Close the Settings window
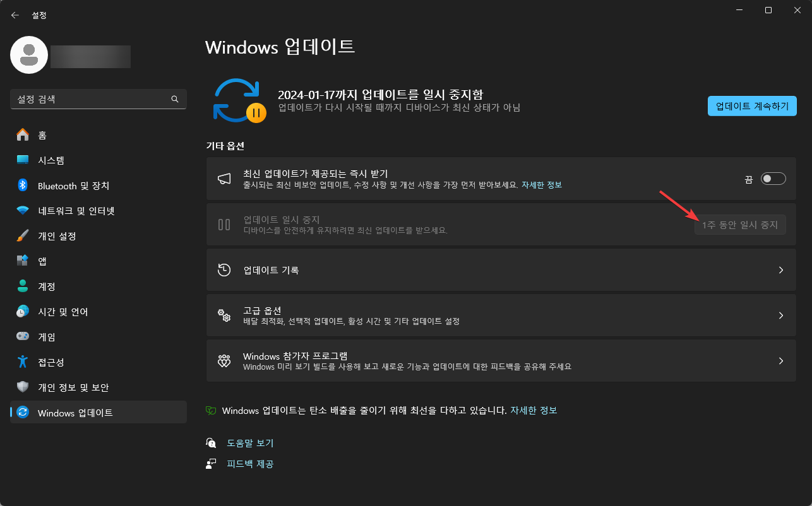The width and height of the screenshot is (812, 506). [797, 10]
